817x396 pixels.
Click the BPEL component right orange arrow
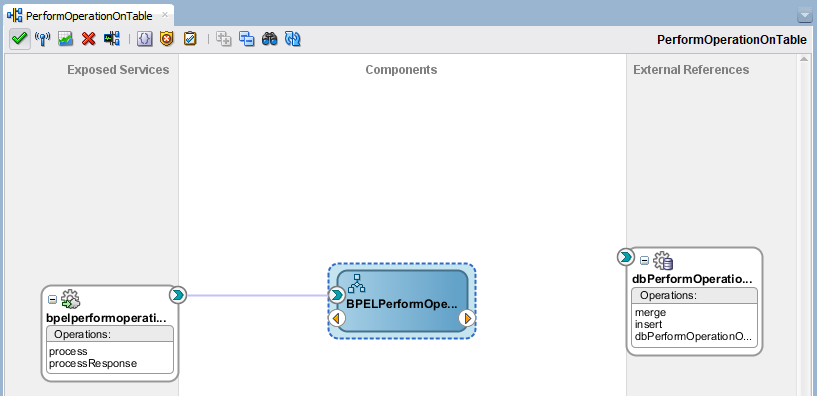467,317
